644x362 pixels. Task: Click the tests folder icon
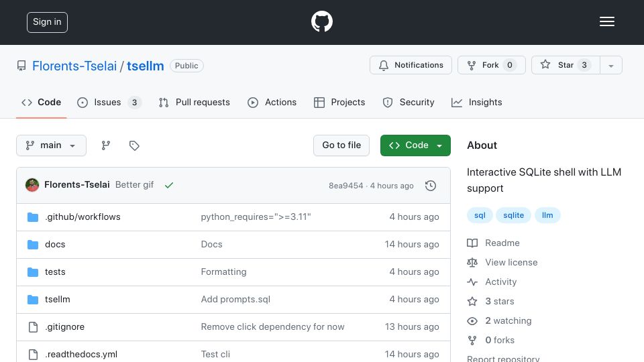point(33,272)
